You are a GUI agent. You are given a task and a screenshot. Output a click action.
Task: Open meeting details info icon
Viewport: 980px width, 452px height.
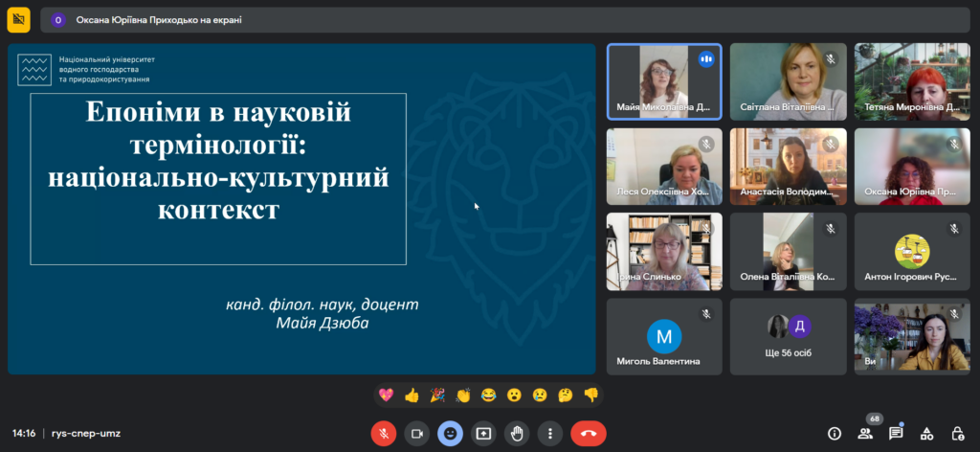[834, 433]
